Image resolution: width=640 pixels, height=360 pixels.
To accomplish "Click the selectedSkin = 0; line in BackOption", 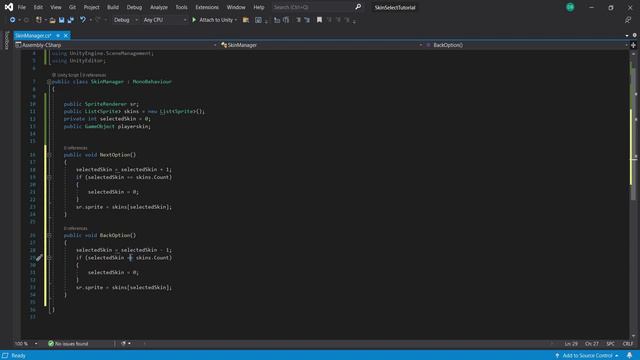I will point(113,272).
